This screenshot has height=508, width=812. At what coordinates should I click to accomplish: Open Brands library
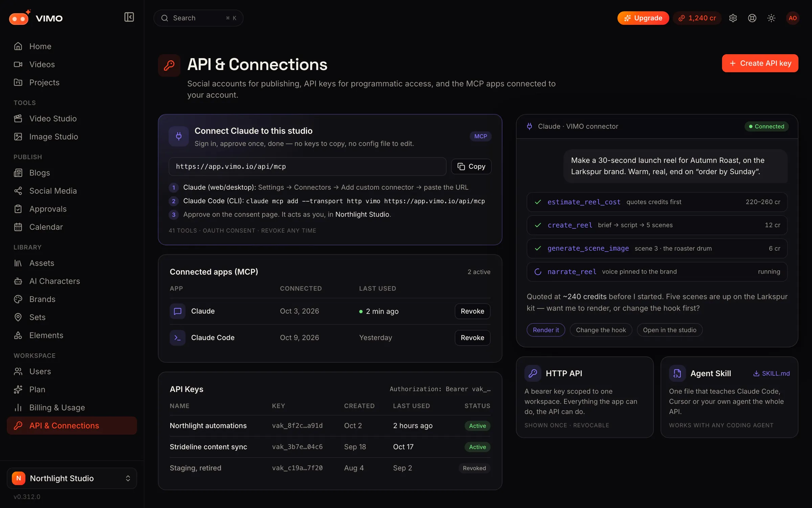72,299
